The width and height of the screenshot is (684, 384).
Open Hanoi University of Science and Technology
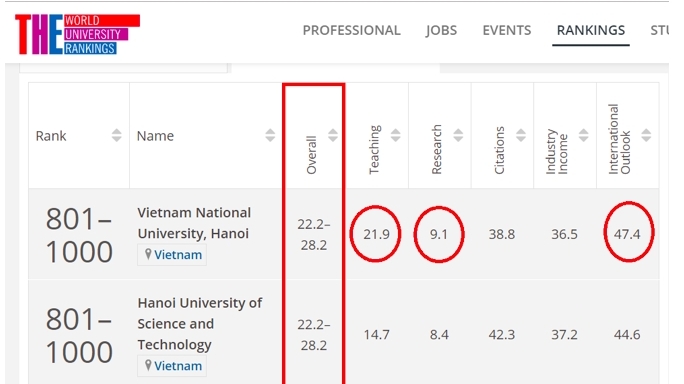[x=200, y=324]
